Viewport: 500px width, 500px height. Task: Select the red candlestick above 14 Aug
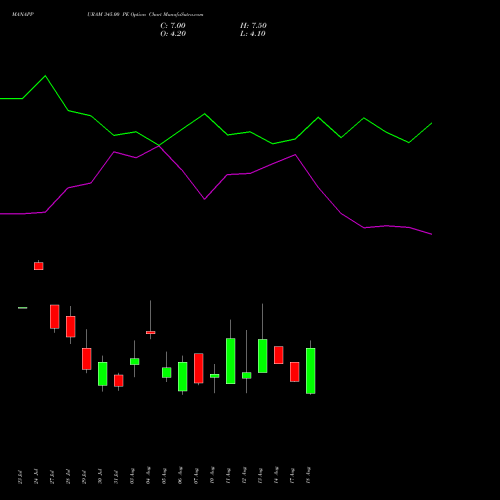point(279,355)
